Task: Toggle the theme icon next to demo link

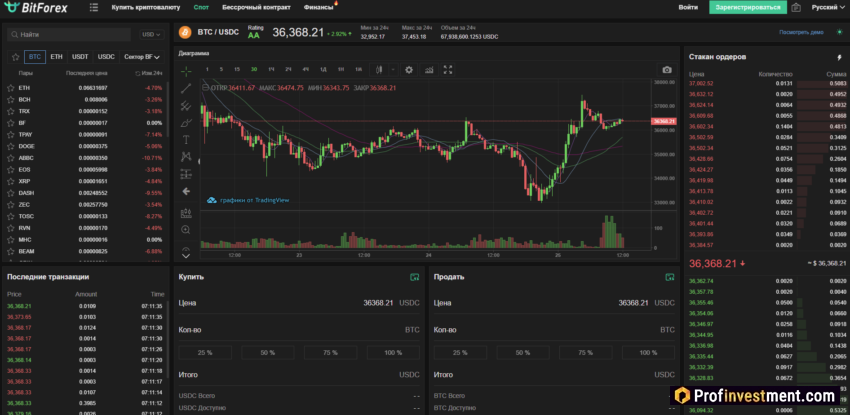Action: (839, 32)
